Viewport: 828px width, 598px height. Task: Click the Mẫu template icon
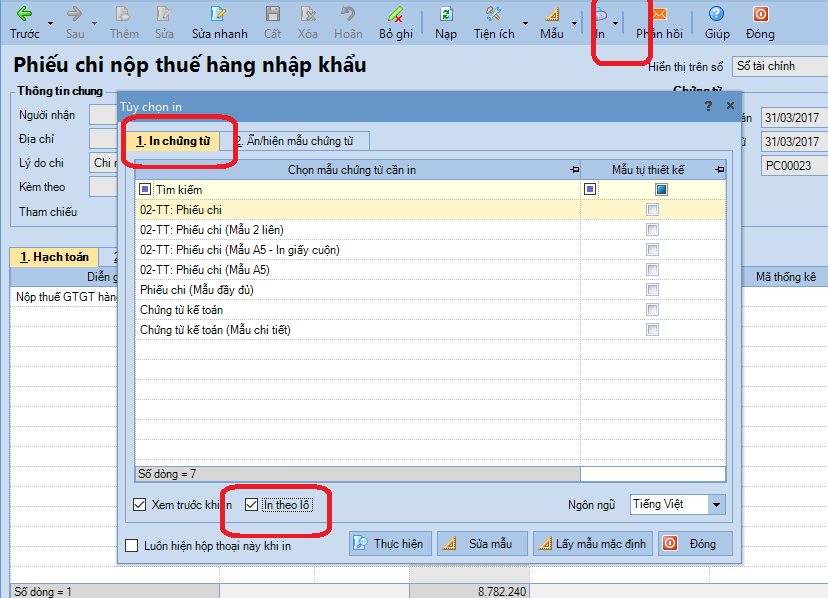tap(552, 14)
